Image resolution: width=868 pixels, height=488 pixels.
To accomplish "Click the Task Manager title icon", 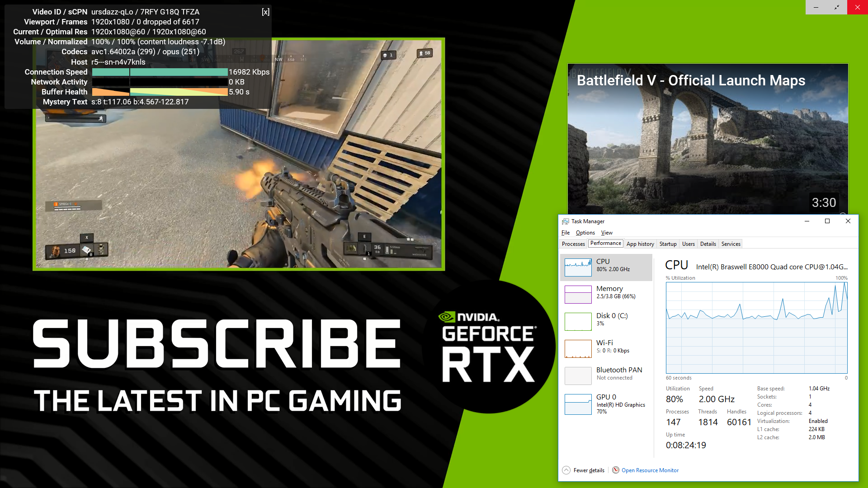I will click(x=565, y=221).
